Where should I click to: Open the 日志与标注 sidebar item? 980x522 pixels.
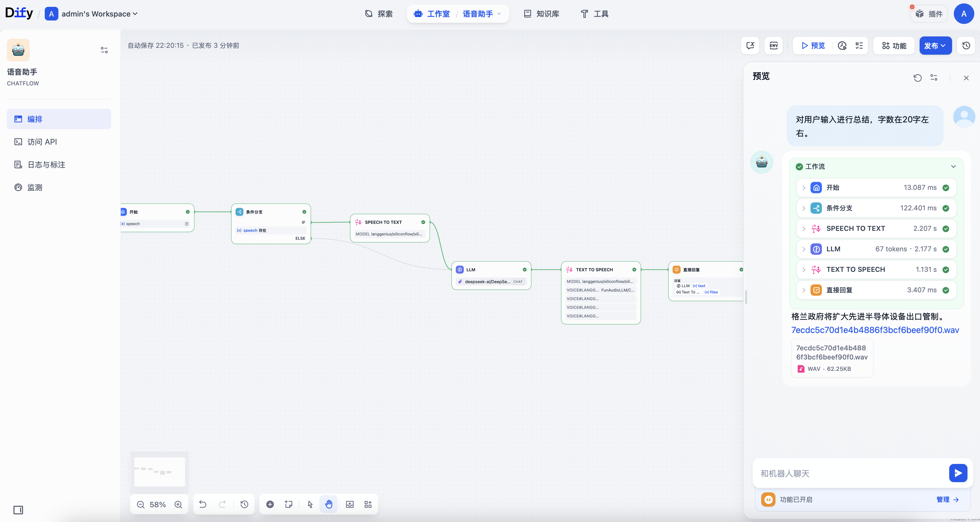tap(46, 165)
